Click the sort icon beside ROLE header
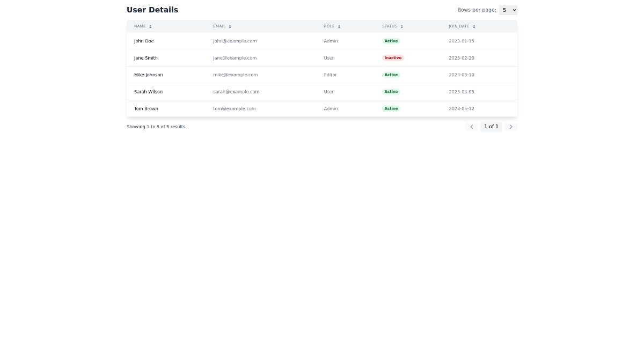This screenshot has width=644, height=338. (x=339, y=26)
